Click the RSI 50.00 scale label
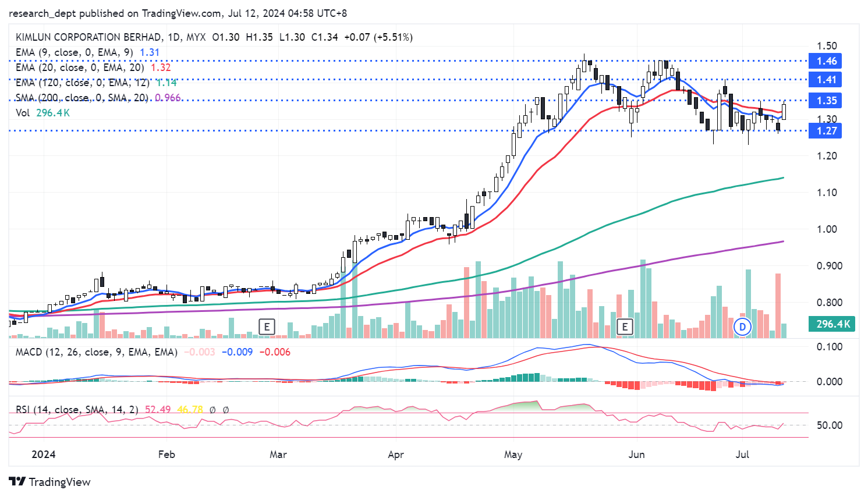 (x=829, y=425)
